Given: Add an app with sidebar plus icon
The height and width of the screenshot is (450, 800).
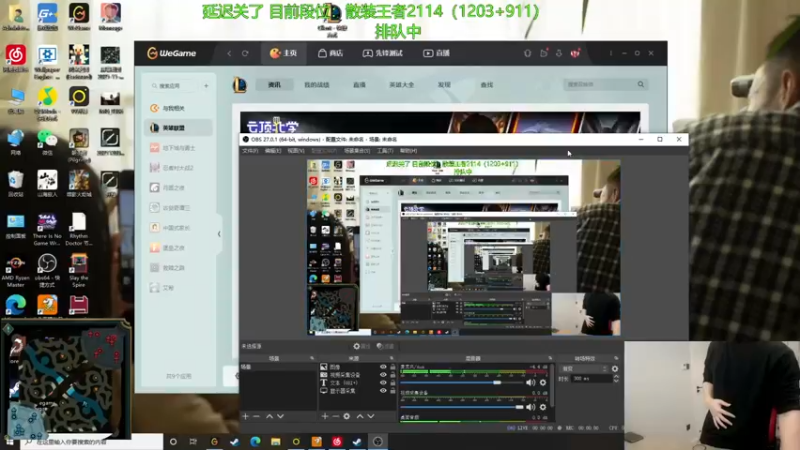Looking at the screenshot, I should pyautogui.click(x=206, y=86).
